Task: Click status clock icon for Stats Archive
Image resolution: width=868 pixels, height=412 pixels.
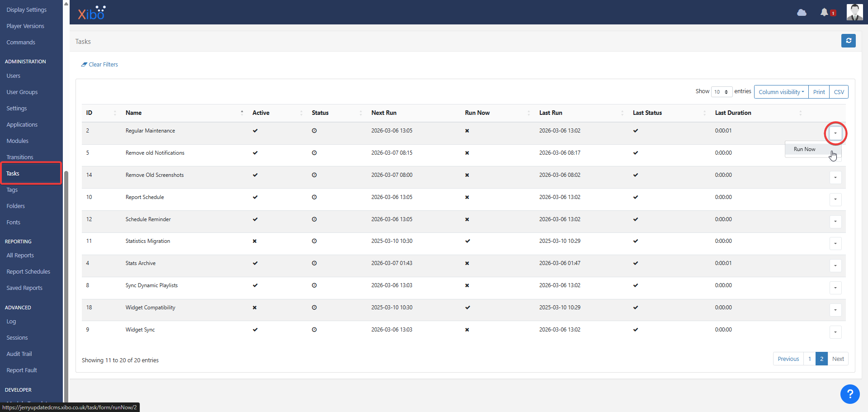Action: point(314,263)
